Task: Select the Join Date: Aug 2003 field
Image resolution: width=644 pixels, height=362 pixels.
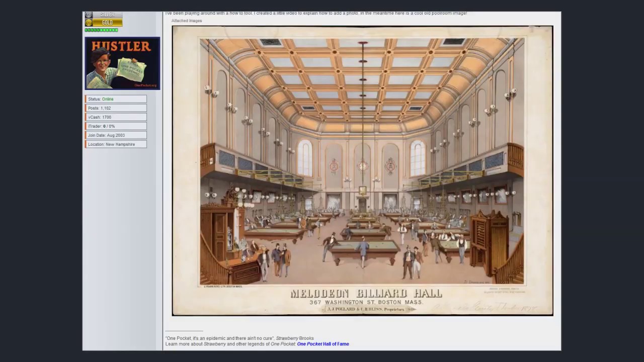Action: (x=116, y=135)
